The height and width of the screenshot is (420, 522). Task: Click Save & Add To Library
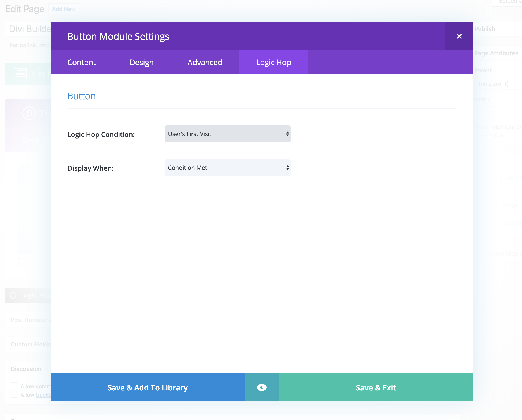pos(148,387)
